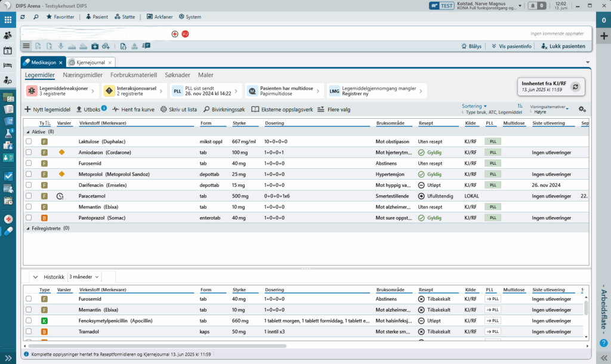Image resolution: width=611 pixels, height=364 pixels.
Task: Click the search magnifier icon in top toolbar
Action: click(x=36, y=17)
